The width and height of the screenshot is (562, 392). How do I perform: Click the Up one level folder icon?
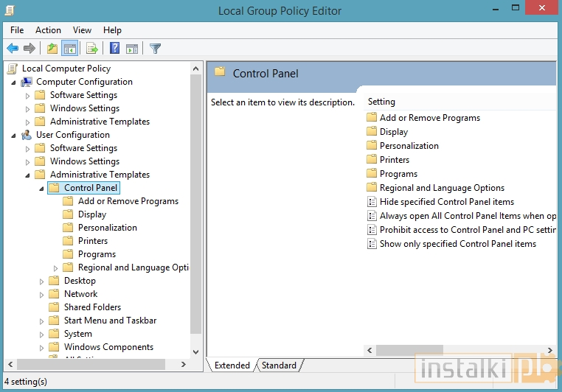click(52, 48)
